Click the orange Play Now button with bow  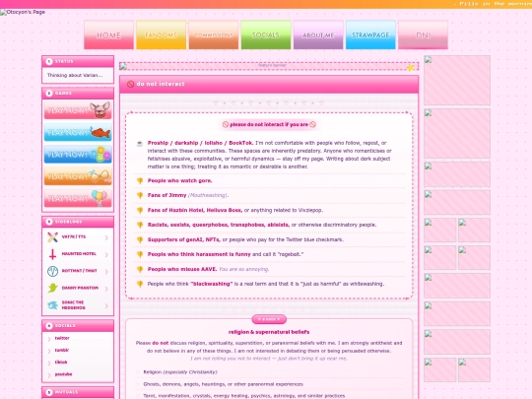78,176
